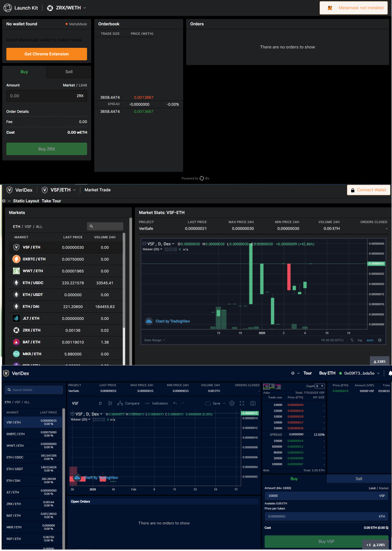Open VSF/ETH pair dropdown in middle header

(x=59, y=190)
